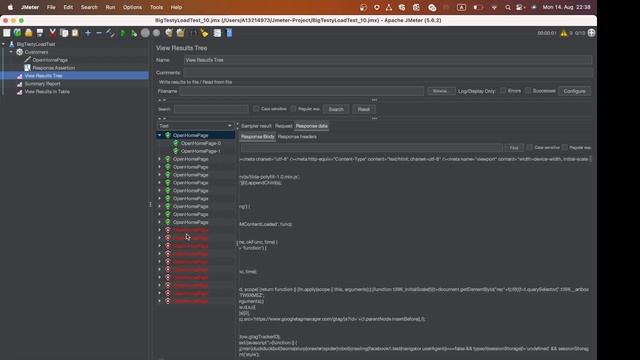Image resolution: width=640 pixels, height=360 pixels.
Task: Select OpenHomePage-1 sub-result
Action: pyautogui.click(x=200, y=151)
